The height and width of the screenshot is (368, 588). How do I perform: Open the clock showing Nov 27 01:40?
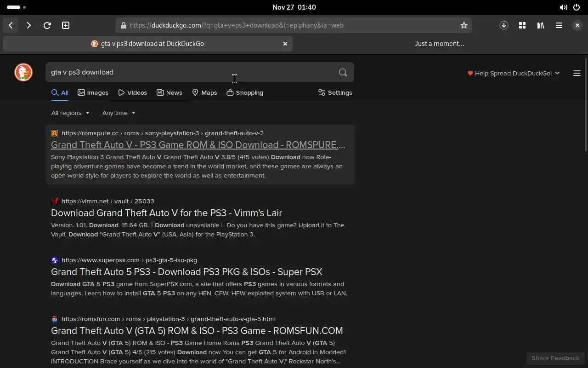pyautogui.click(x=294, y=7)
